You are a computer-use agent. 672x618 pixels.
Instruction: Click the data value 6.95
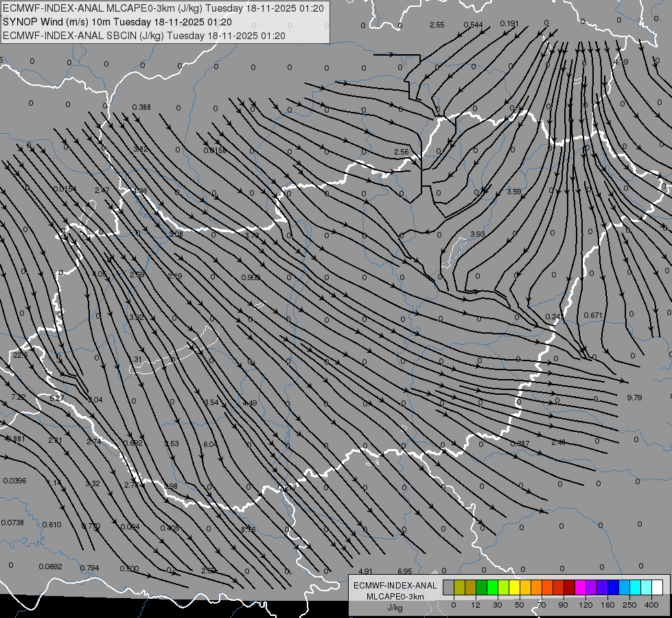click(x=404, y=571)
